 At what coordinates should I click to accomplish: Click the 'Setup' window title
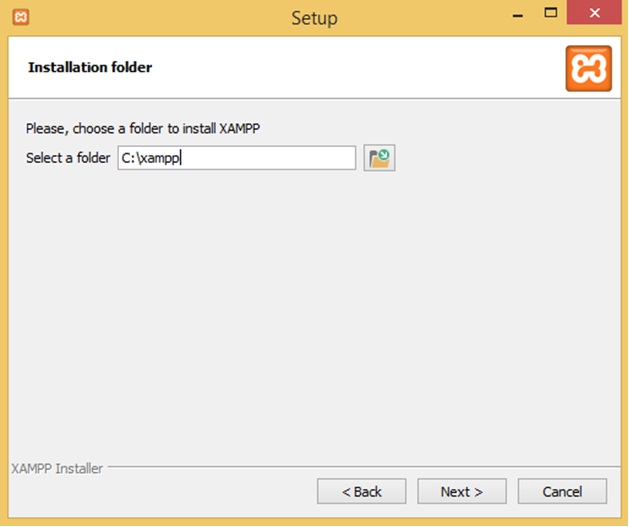click(x=314, y=18)
